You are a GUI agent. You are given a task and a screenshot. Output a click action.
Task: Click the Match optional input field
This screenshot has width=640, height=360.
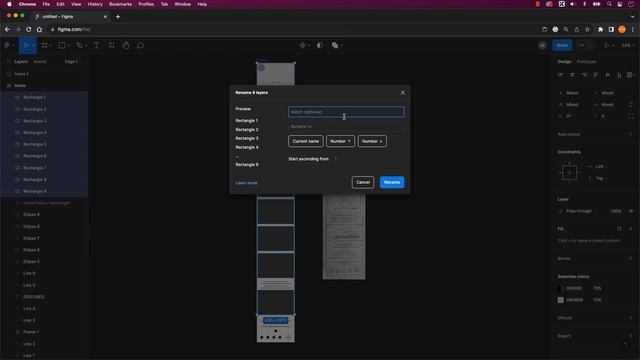tap(346, 112)
